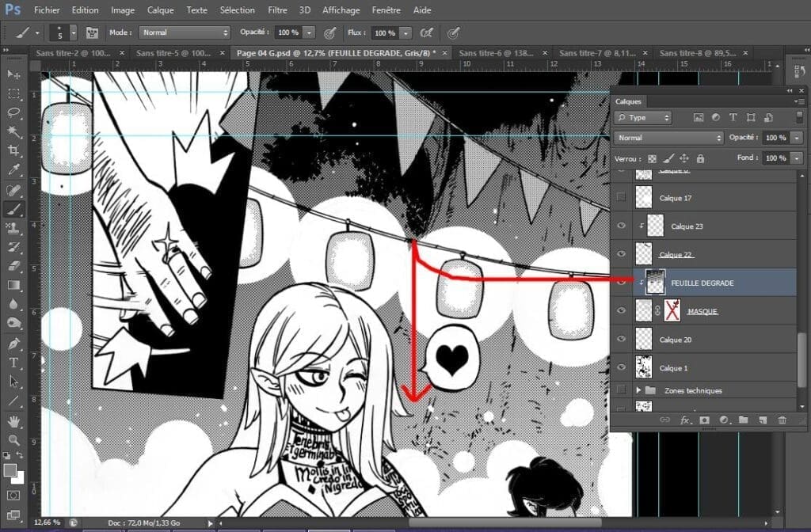Image resolution: width=811 pixels, height=532 pixels.
Task: Select the Eraser tool
Action: click(13, 266)
